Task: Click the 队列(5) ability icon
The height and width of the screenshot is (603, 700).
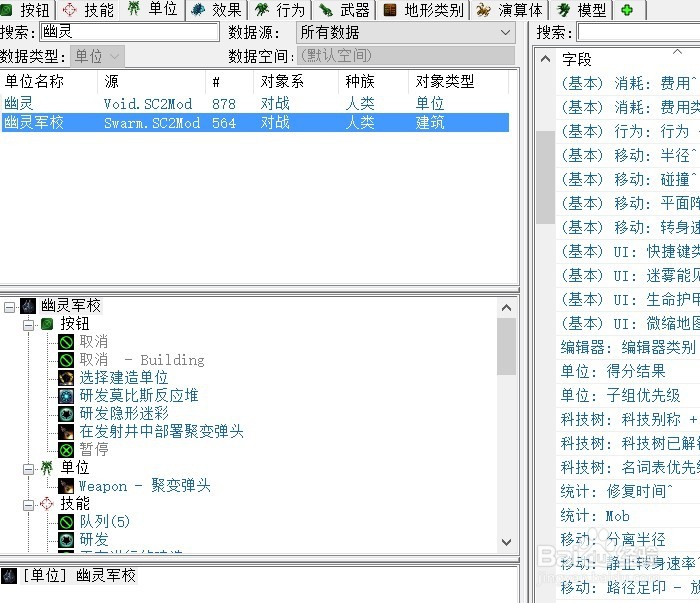Action: coord(66,522)
